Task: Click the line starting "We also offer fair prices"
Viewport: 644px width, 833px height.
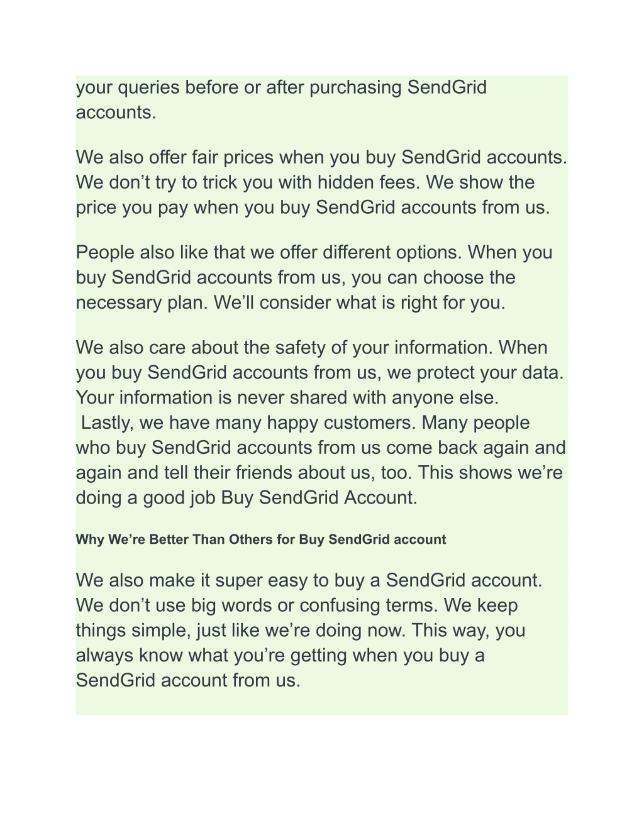Action: pyautogui.click(x=321, y=157)
